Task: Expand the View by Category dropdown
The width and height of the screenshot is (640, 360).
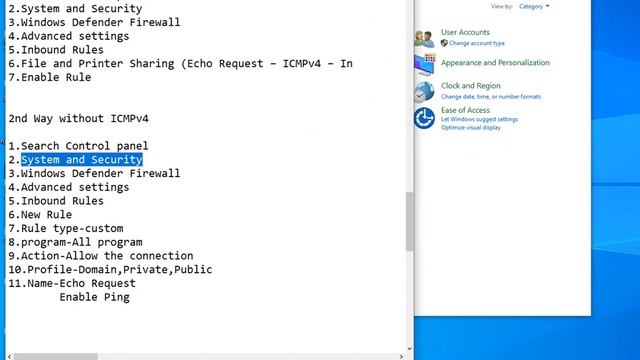Action: (x=534, y=7)
